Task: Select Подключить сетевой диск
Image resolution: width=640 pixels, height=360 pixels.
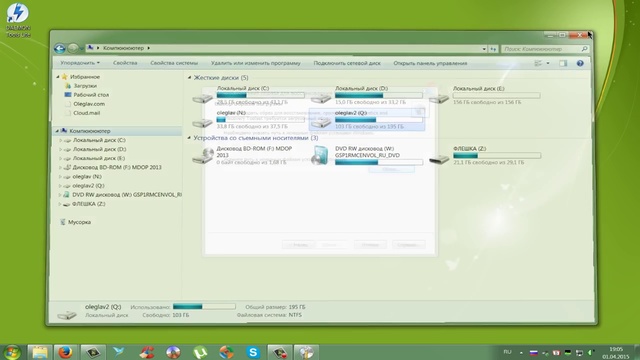Action: (347, 63)
